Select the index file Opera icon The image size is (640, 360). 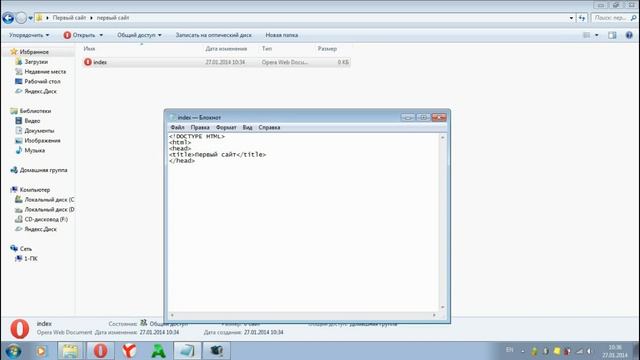(x=88, y=62)
